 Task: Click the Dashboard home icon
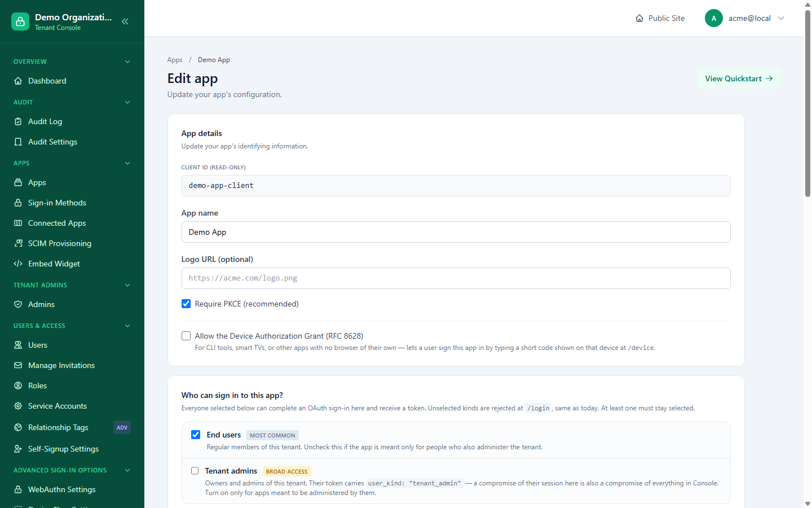pyautogui.click(x=18, y=81)
